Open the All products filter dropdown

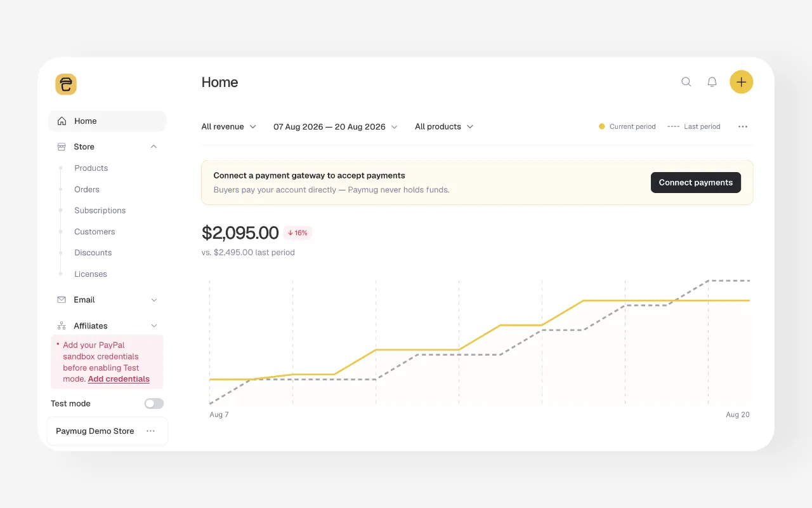(x=444, y=127)
